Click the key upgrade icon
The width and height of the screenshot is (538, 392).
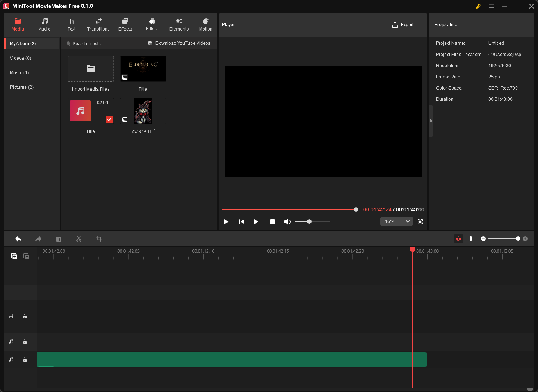(x=478, y=6)
